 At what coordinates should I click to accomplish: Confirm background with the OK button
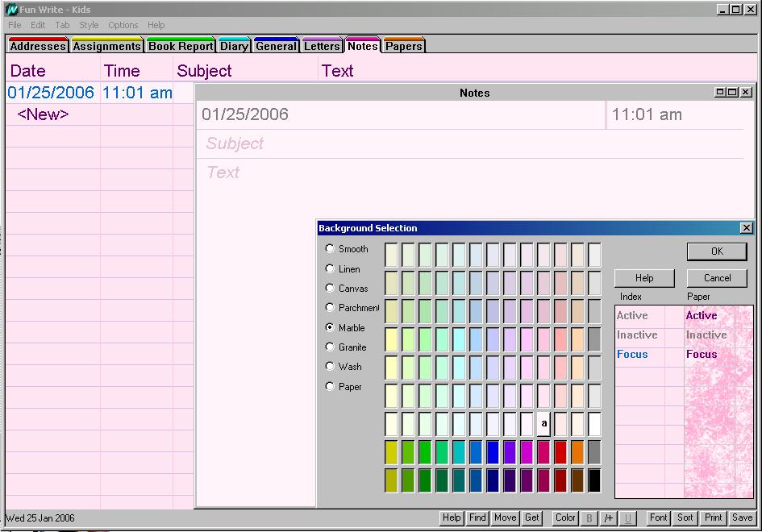pyautogui.click(x=717, y=251)
